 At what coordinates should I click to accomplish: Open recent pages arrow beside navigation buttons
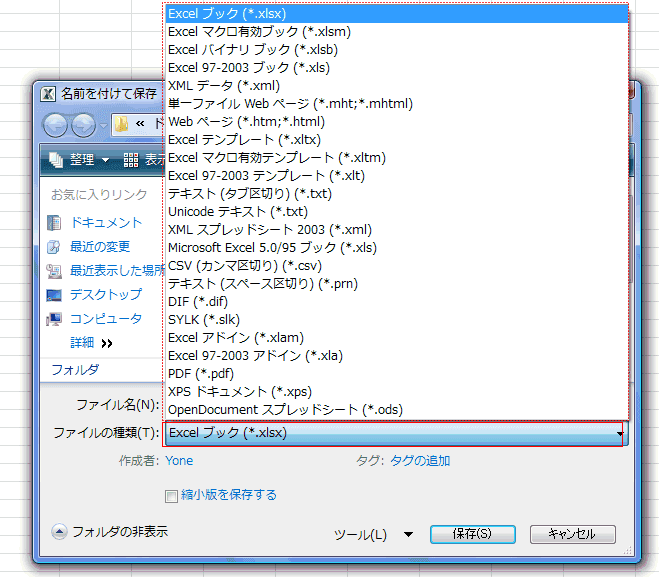coord(103,126)
